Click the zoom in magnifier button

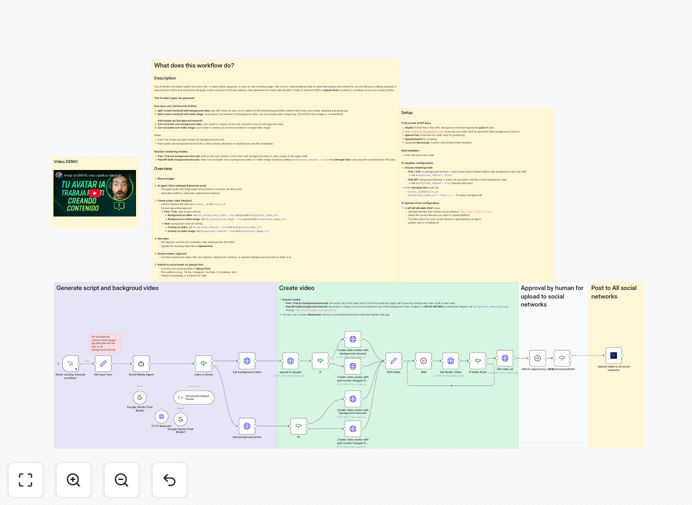point(73,480)
